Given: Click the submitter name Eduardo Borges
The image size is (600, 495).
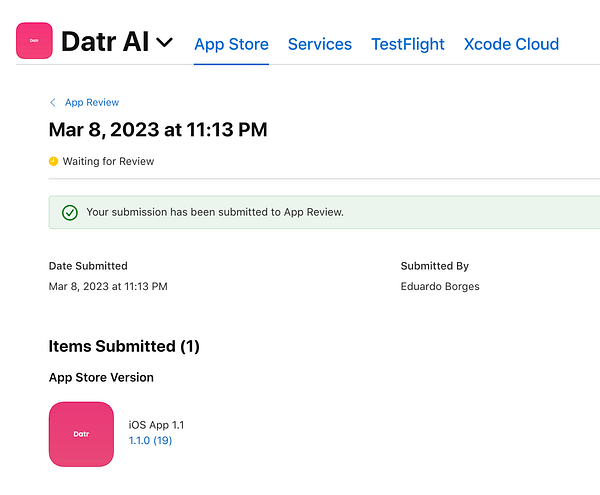Looking at the screenshot, I should tap(440, 286).
